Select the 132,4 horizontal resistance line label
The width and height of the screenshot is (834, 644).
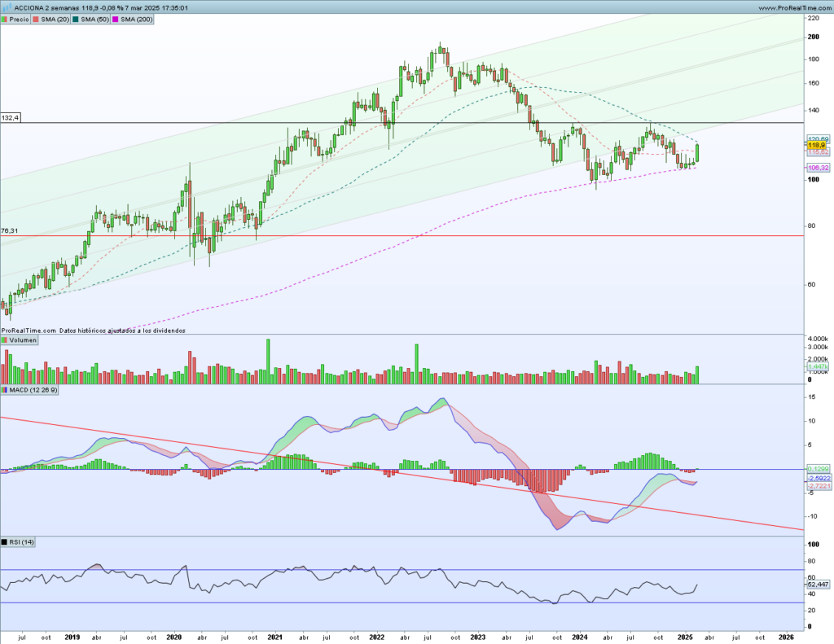click(x=11, y=118)
